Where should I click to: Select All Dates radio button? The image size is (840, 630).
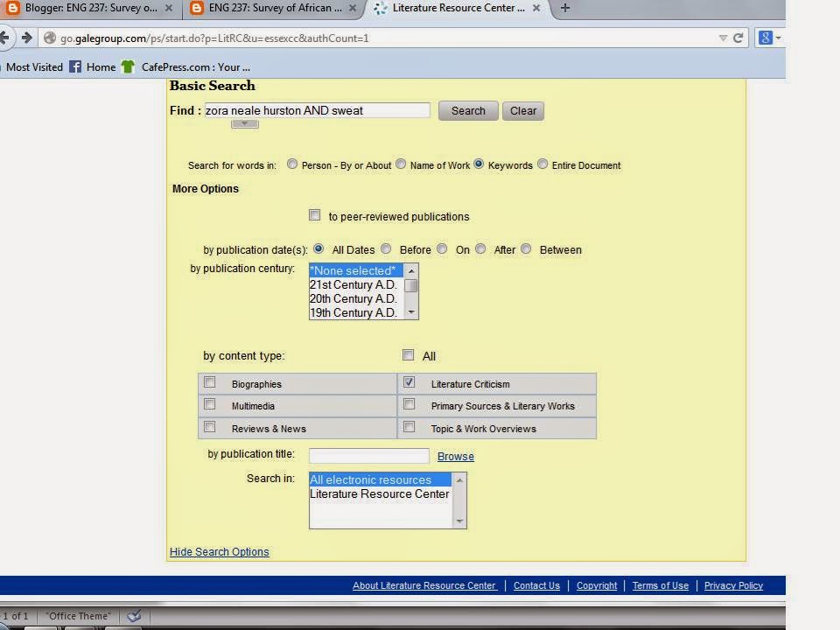click(318, 248)
